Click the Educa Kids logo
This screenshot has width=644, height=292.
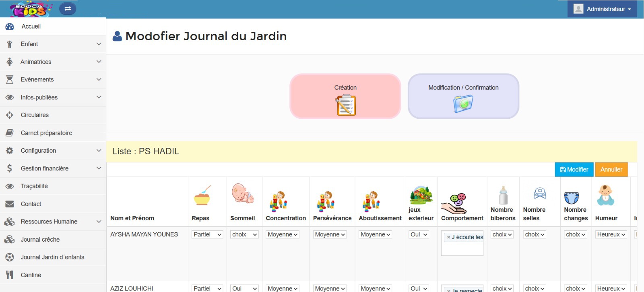[31, 9]
